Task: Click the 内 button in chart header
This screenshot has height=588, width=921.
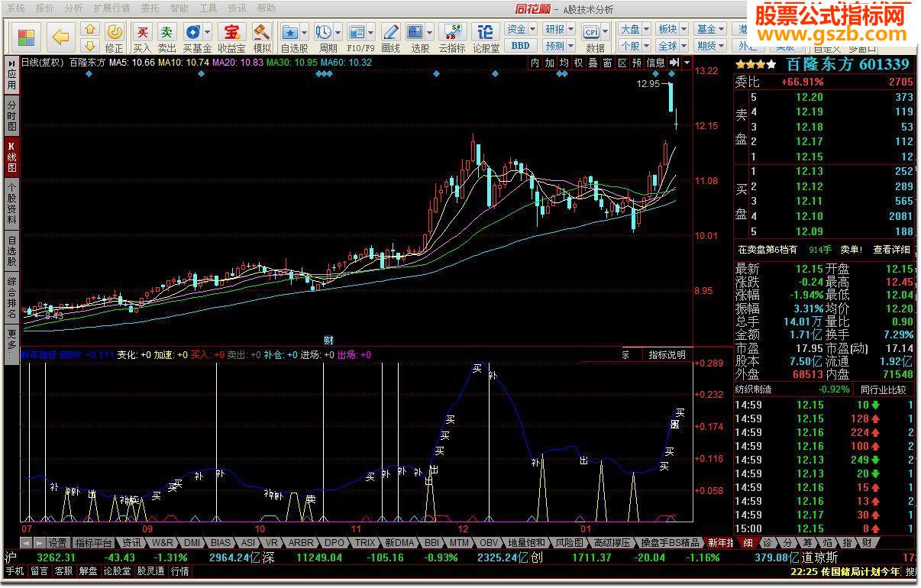Action: click(x=535, y=63)
